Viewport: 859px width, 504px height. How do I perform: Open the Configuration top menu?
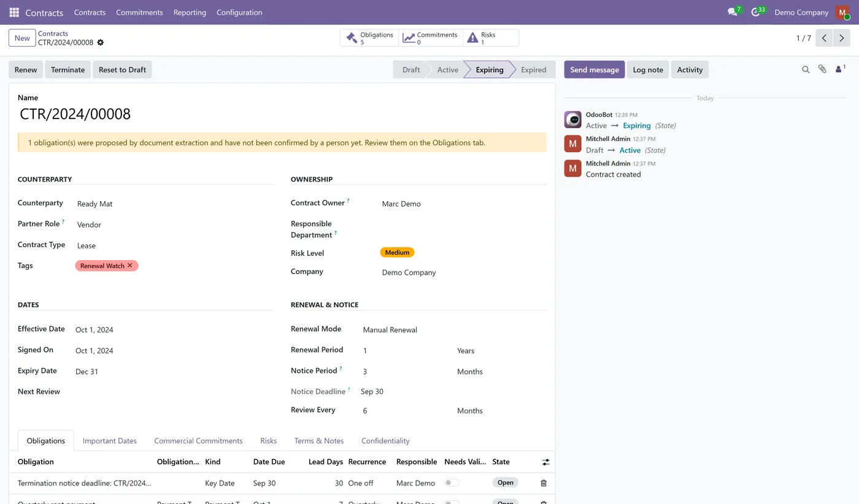click(239, 12)
